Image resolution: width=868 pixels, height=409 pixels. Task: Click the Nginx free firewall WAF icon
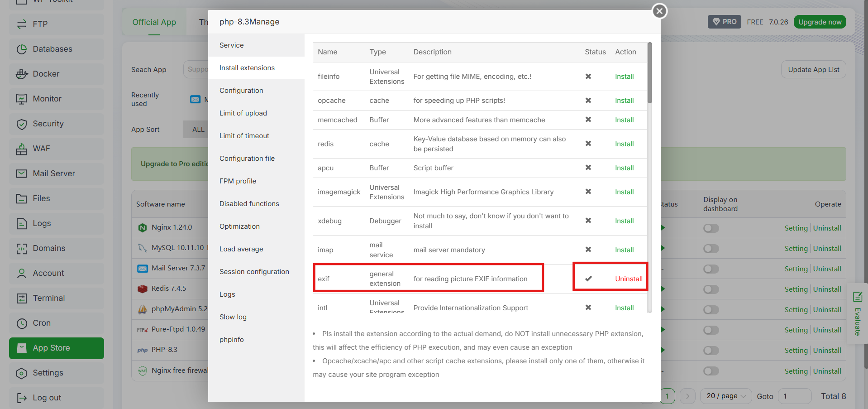(x=143, y=371)
